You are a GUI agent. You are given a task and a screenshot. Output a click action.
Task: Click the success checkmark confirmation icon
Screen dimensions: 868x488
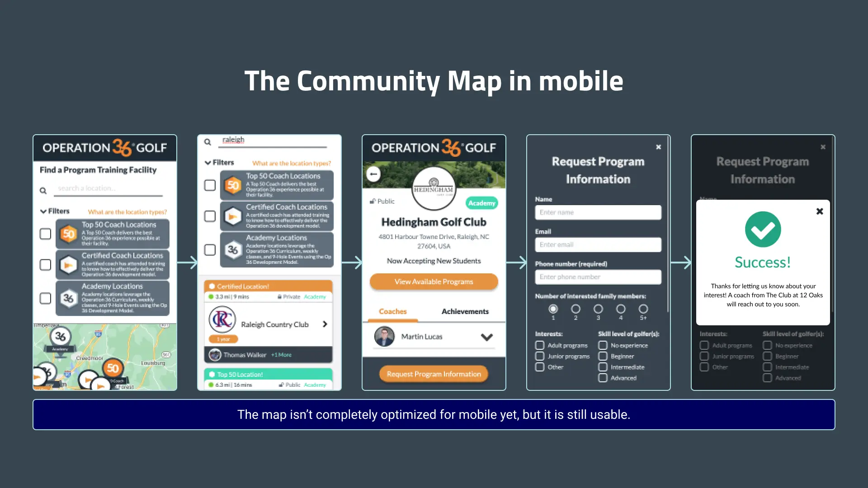click(x=763, y=230)
